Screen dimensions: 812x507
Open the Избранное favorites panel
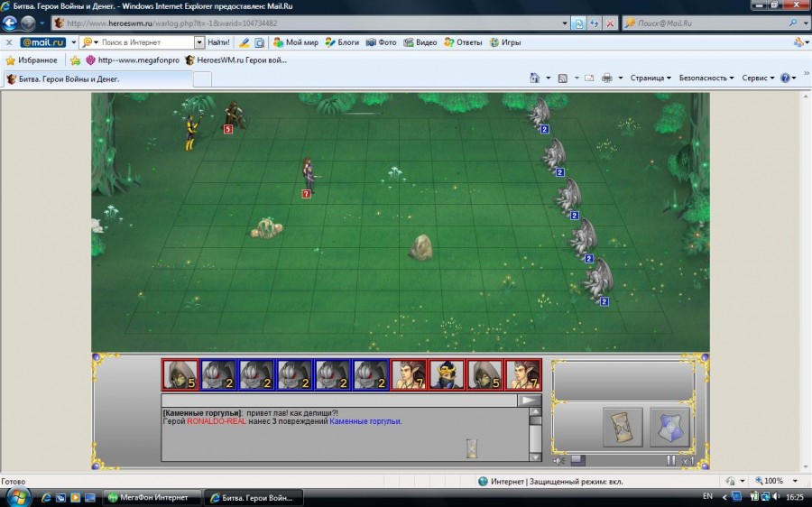tap(32, 60)
